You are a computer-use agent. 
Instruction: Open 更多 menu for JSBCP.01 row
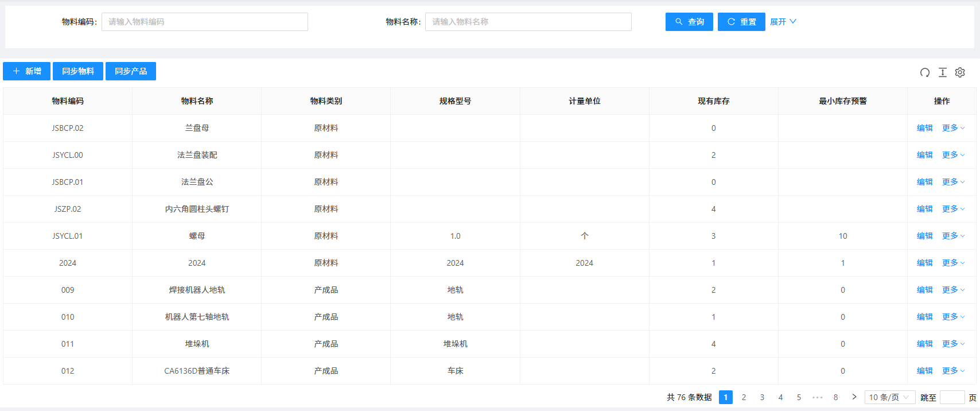click(x=954, y=182)
